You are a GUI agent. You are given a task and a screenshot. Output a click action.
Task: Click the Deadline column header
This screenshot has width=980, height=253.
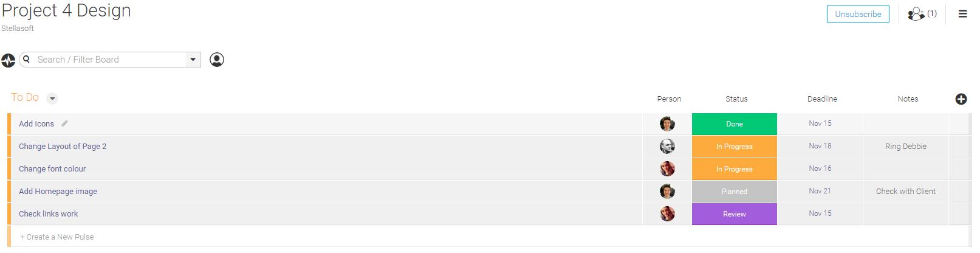click(x=822, y=99)
